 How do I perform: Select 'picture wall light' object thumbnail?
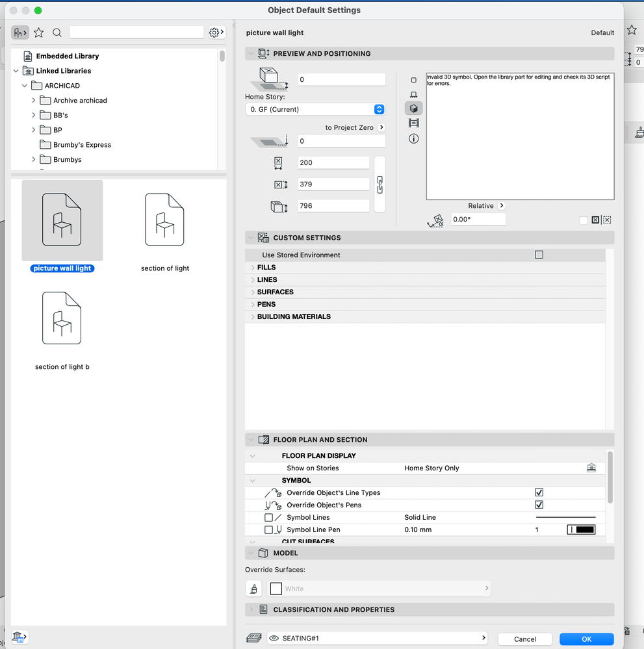[x=62, y=220]
